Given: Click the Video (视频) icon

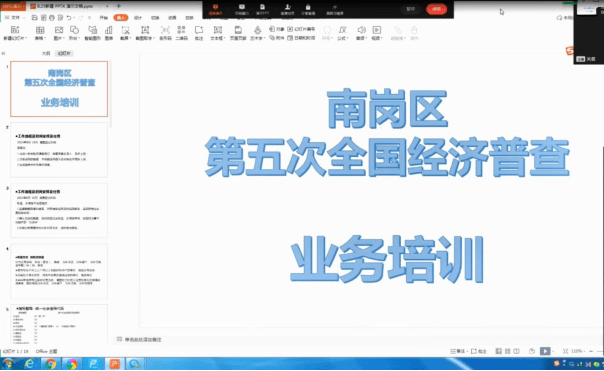Looking at the screenshot, I should tap(377, 30).
